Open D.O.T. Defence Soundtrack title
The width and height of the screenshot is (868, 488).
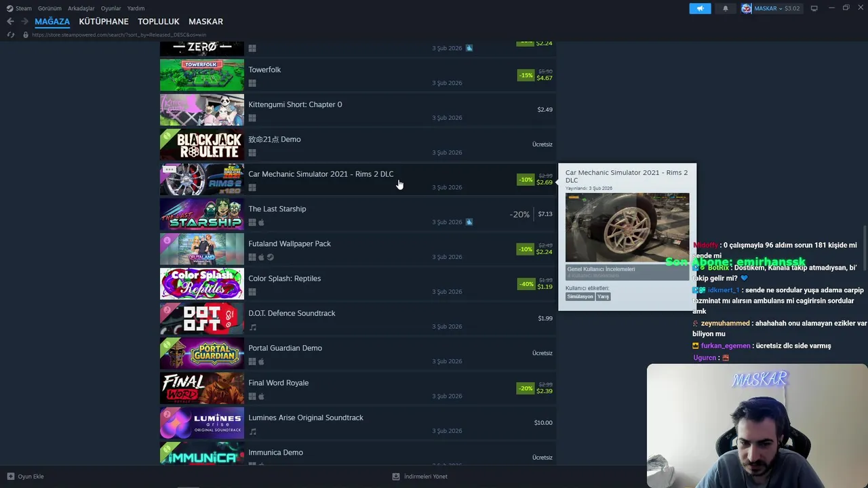click(292, 313)
